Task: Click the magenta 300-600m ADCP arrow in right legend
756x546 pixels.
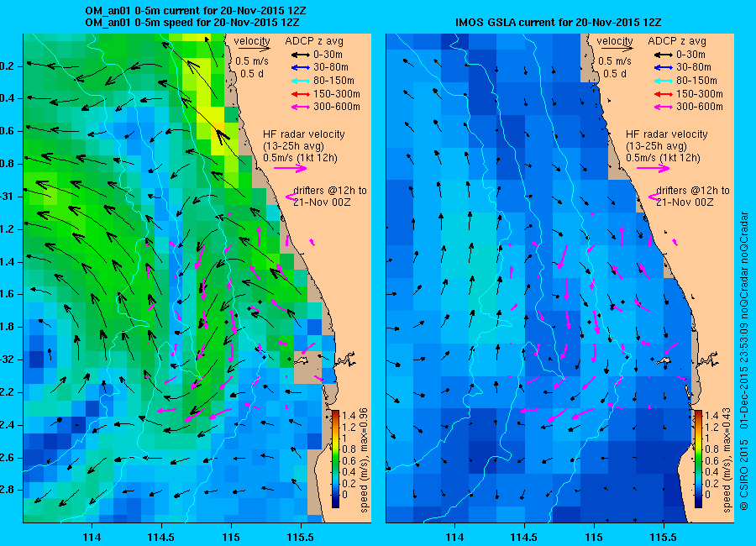Action: click(664, 107)
